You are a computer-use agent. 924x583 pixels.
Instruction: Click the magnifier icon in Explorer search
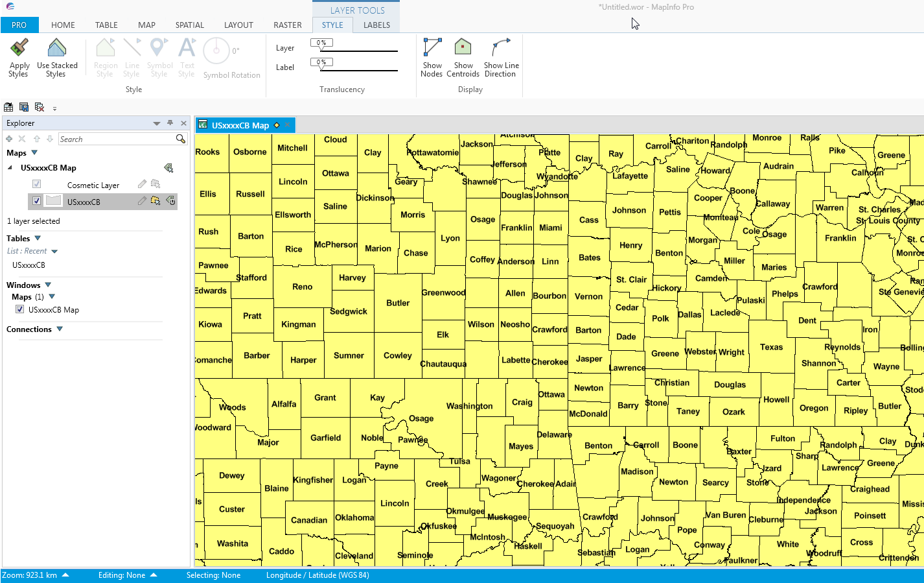181,139
